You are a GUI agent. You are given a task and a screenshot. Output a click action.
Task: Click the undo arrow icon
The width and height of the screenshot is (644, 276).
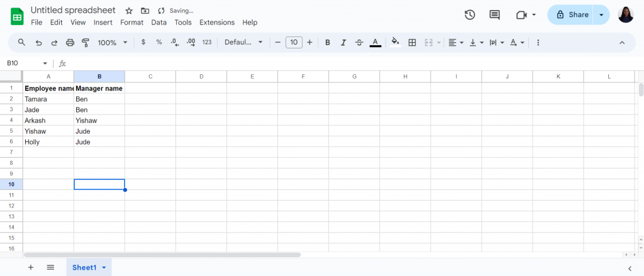pyautogui.click(x=38, y=42)
